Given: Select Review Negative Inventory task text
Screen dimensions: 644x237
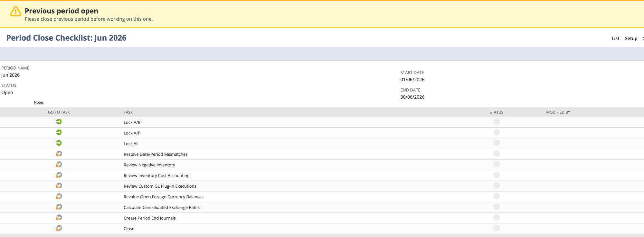Looking at the screenshot, I should [x=149, y=165].
